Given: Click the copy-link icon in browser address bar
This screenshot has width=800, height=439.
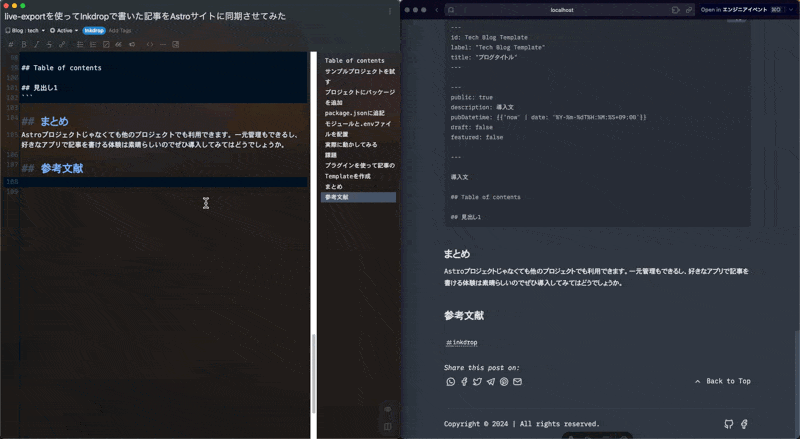Looking at the screenshot, I should [689, 10].
